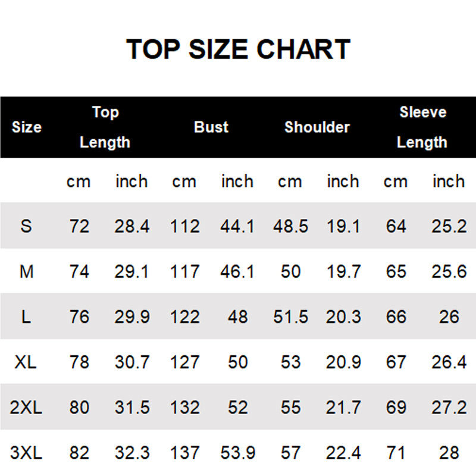Select the 22.4 shoulder inch value

tap(343, 453)
